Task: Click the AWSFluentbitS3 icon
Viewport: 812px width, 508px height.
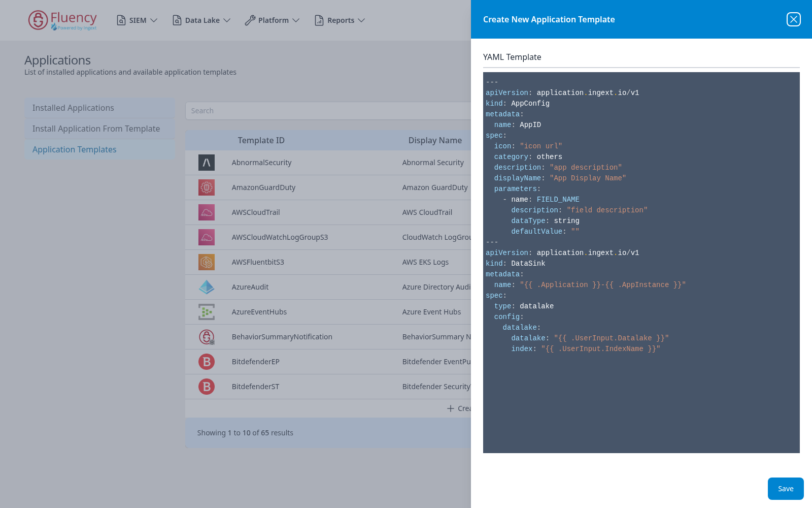Action: point(207,262)
